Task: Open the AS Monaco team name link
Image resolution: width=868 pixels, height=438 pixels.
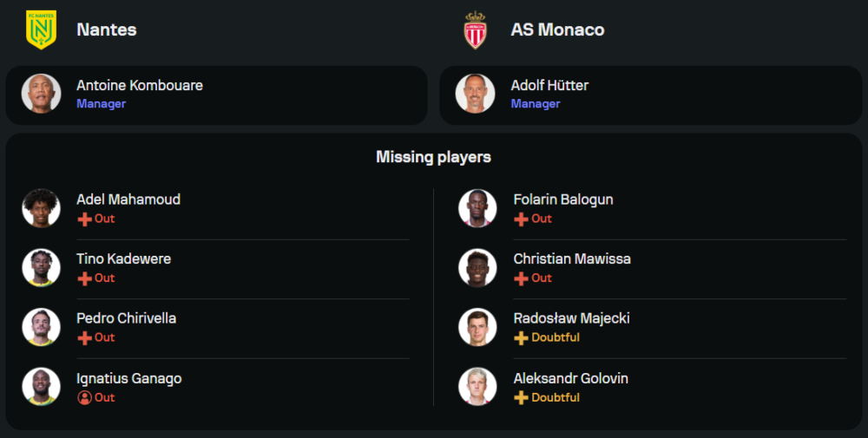Action: coord(557,29)
